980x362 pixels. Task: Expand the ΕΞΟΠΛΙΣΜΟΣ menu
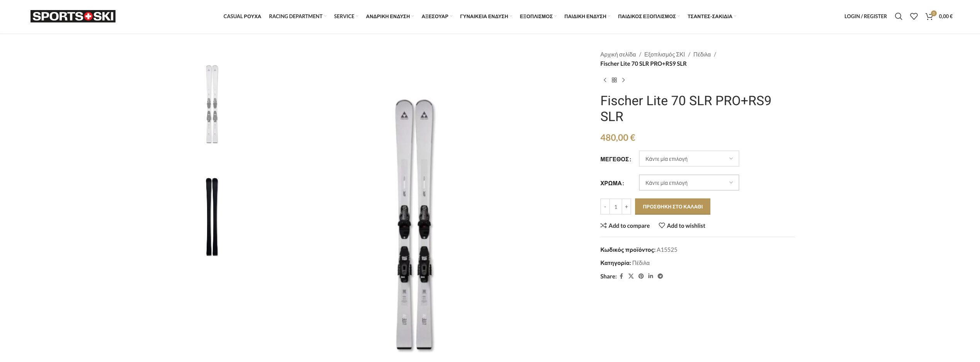pyautogui.click(x=536, y=16)
